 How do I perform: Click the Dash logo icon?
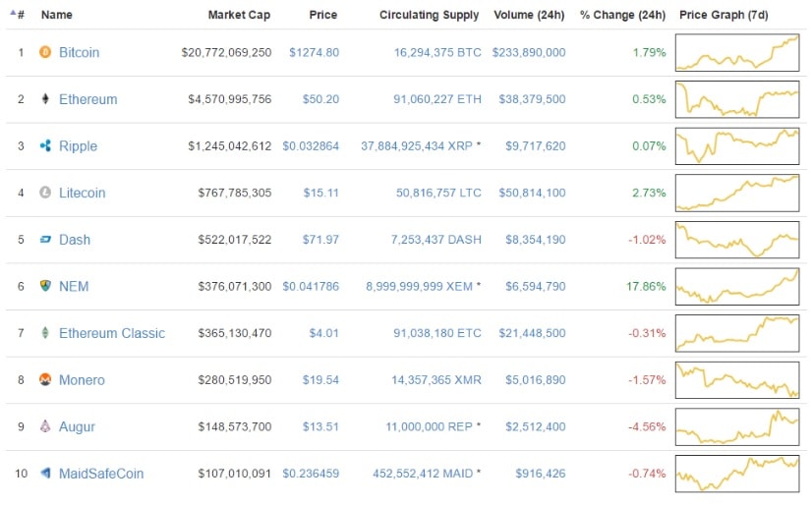point(45,240)
